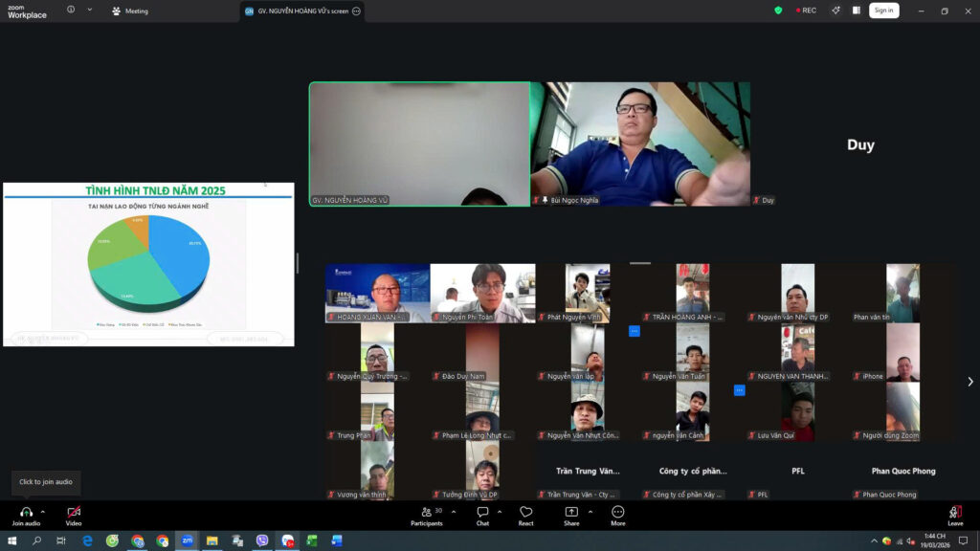Image resolution: width=980 pixels, height=551 pixels.
Task: Click the Sign in button
Action: (x=883, y=11)
